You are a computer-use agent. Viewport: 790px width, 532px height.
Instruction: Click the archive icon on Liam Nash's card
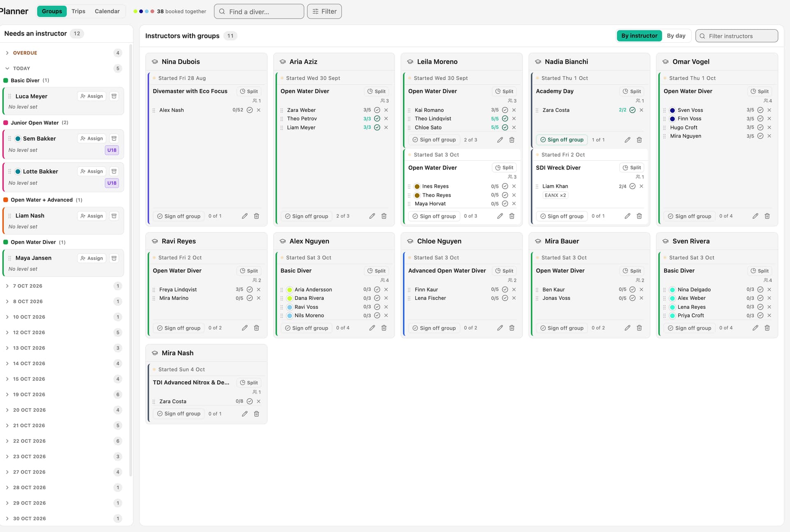pos(114,216)
